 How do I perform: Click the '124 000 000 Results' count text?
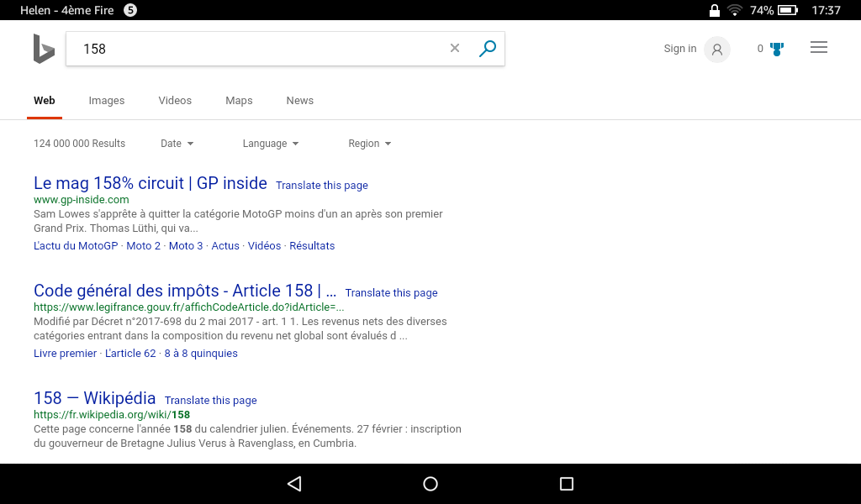tap(80, 143)
